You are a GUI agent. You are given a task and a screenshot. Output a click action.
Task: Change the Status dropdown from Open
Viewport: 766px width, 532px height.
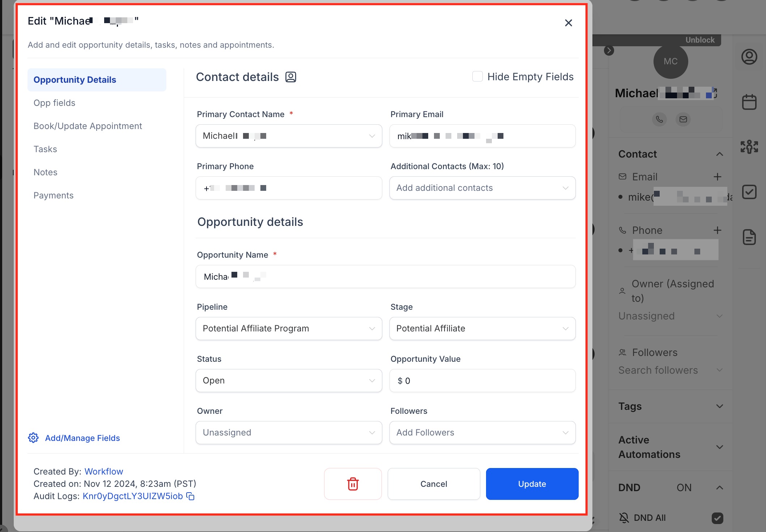coord(289,381)
